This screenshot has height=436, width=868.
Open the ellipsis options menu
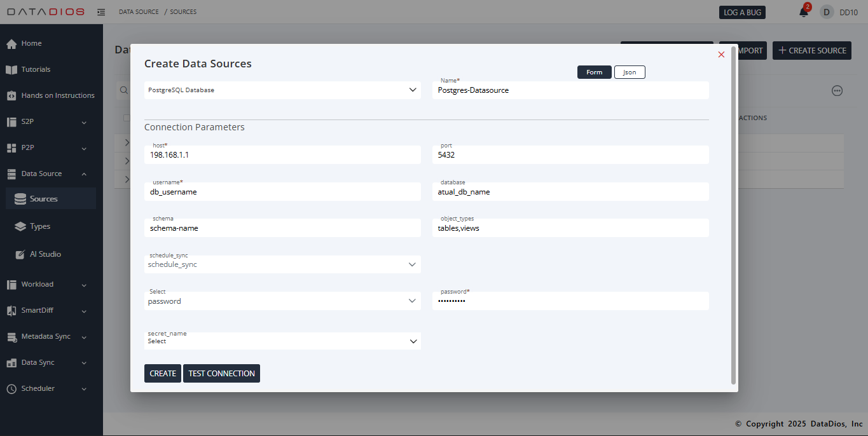click(837, 90)
